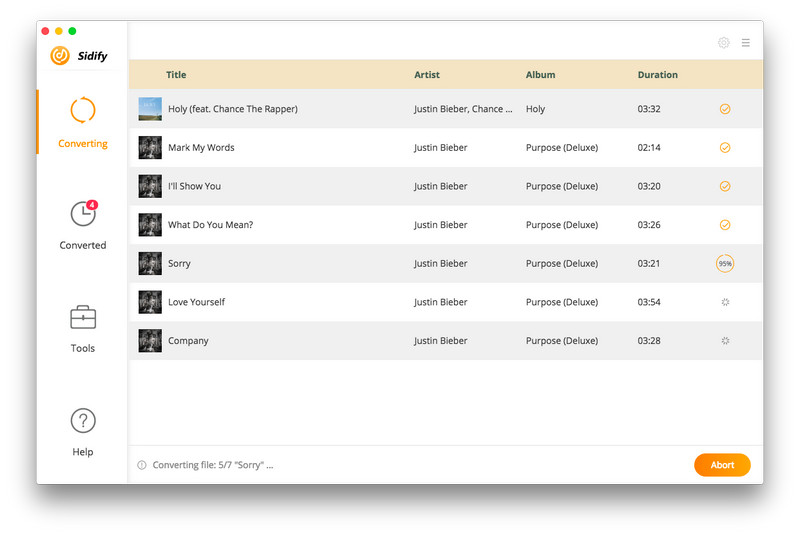
Task: Select the track title Sorry
Action: [179, 264]
